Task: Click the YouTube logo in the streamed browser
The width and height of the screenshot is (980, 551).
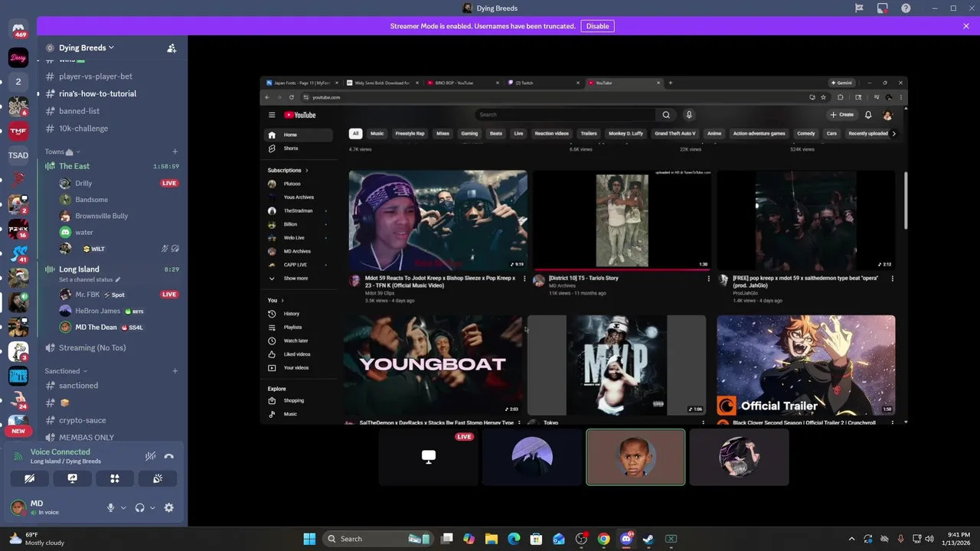Action: (x=300, y=115)
